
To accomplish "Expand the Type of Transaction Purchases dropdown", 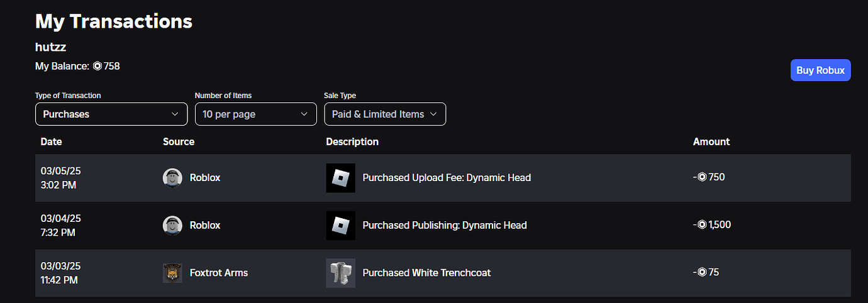I will click(x=111, y=114).
